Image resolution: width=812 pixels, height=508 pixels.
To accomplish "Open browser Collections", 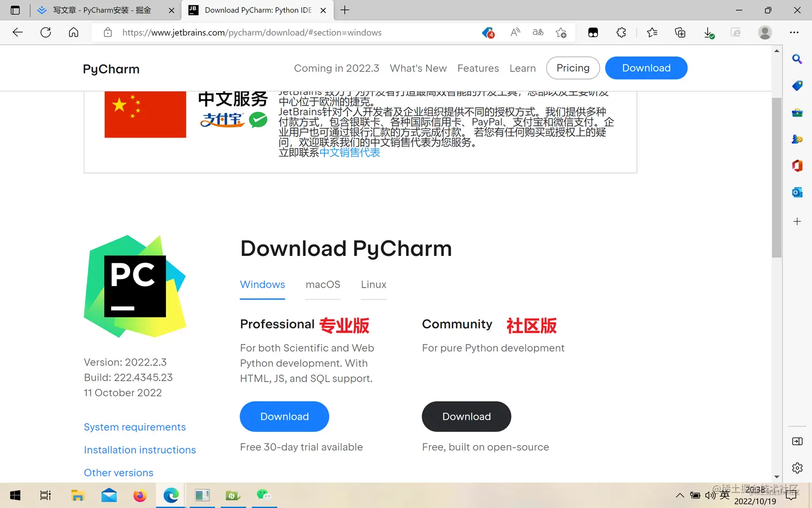I will click(x=680, y=32).
